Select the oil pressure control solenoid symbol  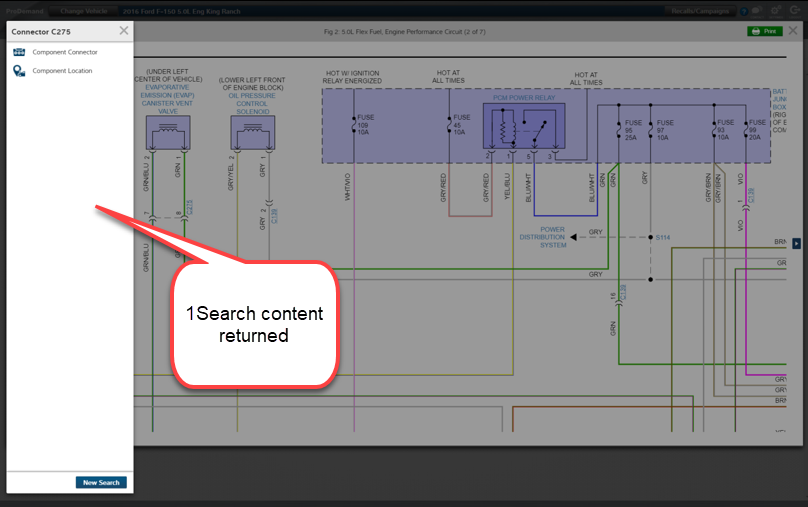pyautogui.click(x=252, y=131)
